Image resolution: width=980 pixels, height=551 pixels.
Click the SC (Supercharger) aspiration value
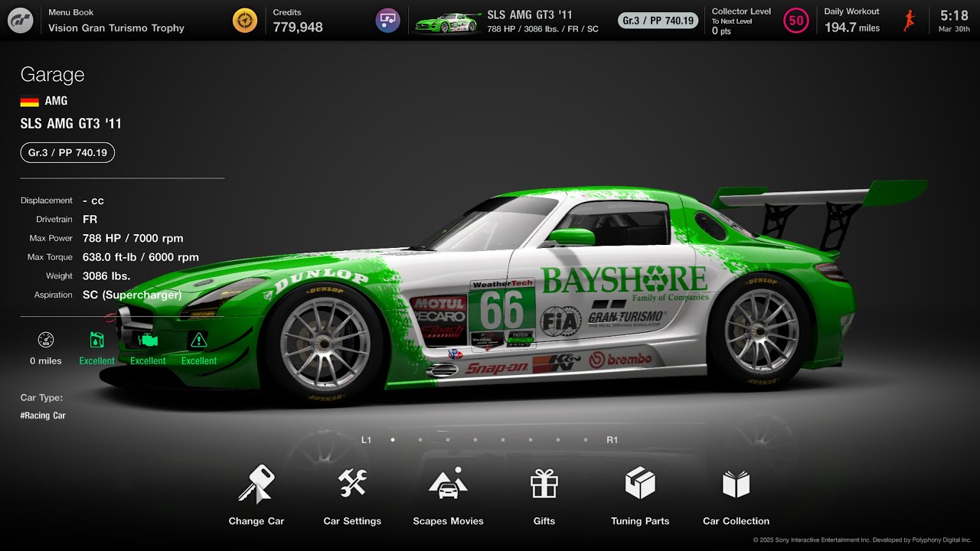click(x=132, y=295)
